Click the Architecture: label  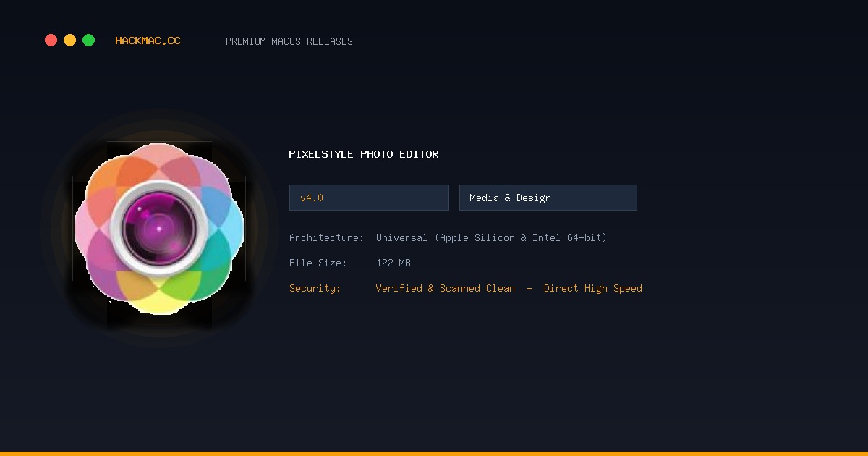click(327, 237)
